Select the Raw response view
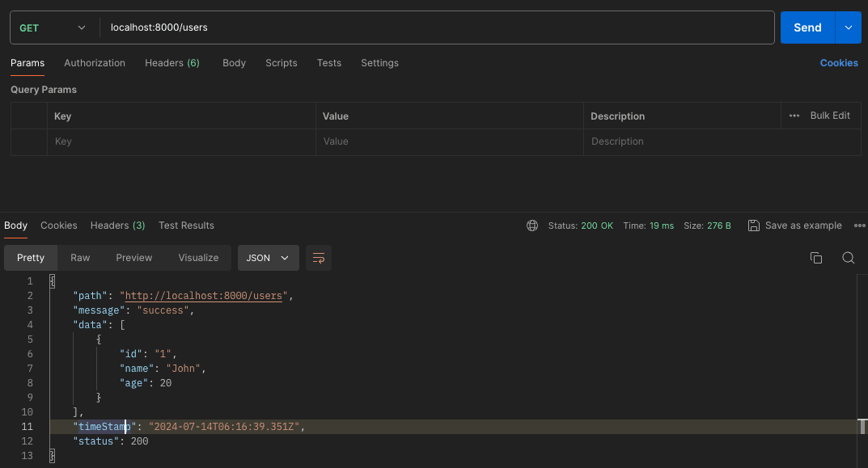Screen dimensions: 868x468 [x=80, y=258]
